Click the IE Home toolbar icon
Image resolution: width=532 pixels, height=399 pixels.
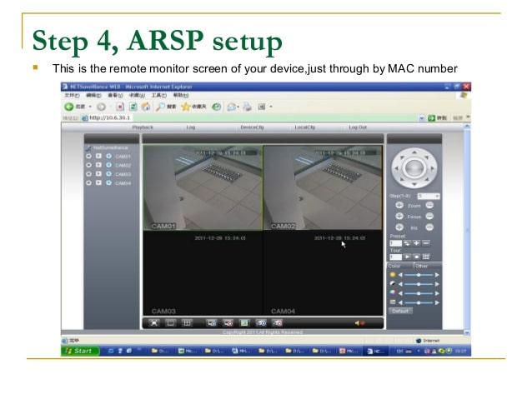(x=146, y=107)
